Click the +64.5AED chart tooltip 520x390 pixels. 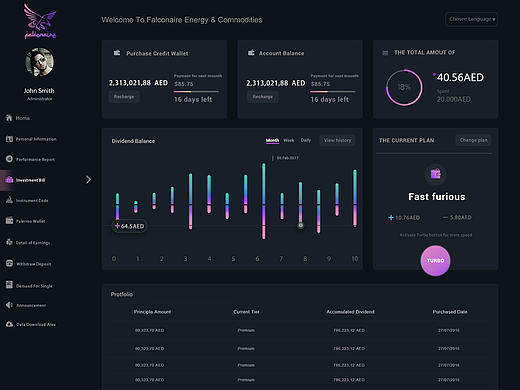129,226
